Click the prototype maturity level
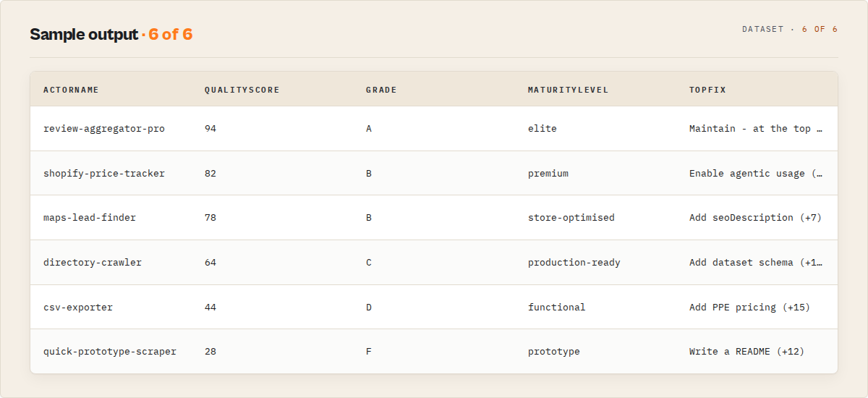 coord(554,352)
